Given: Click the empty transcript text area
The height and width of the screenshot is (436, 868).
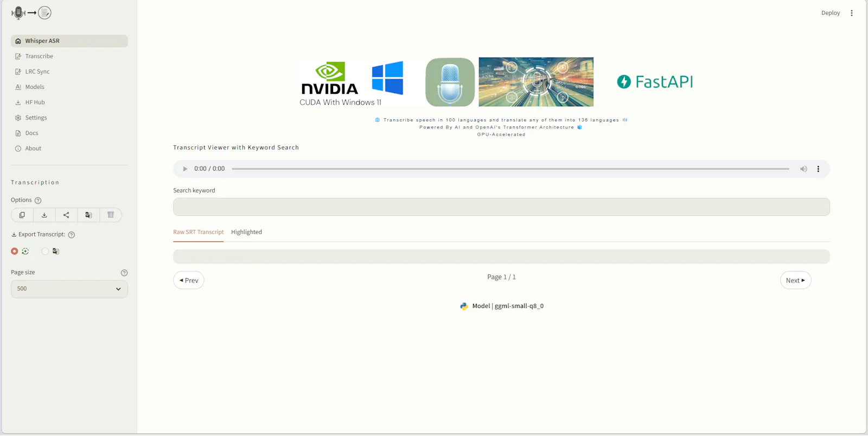Looking at the screenshot, I should [501, 257].
